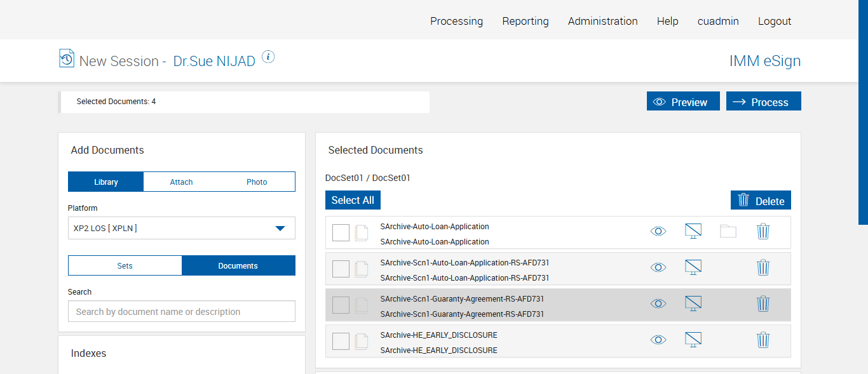Click the monitor icon on SArchive-HE_EARLY_DISCLOSURE row
Screen dimensions: 868x374
[x=693, y=340]
